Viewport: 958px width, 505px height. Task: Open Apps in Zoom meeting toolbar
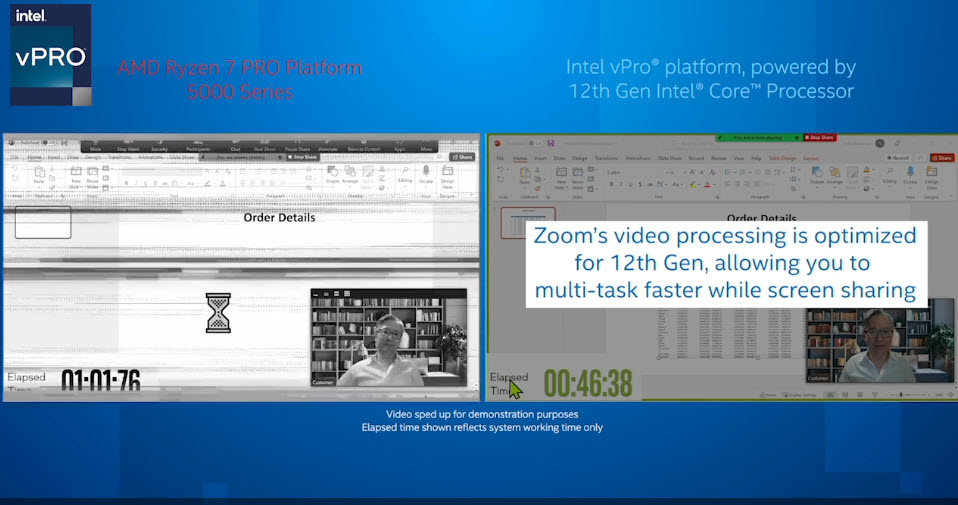tap(399, 146)
